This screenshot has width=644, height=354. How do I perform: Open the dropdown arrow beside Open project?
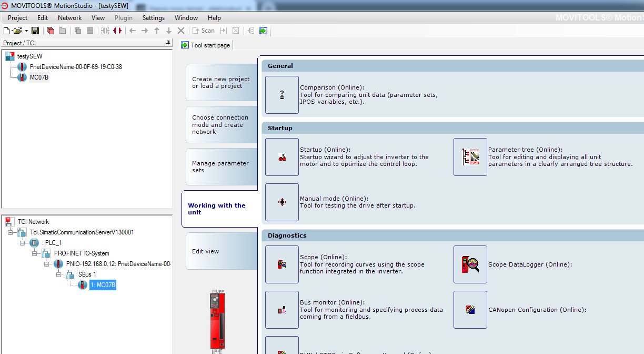[26, 31]
